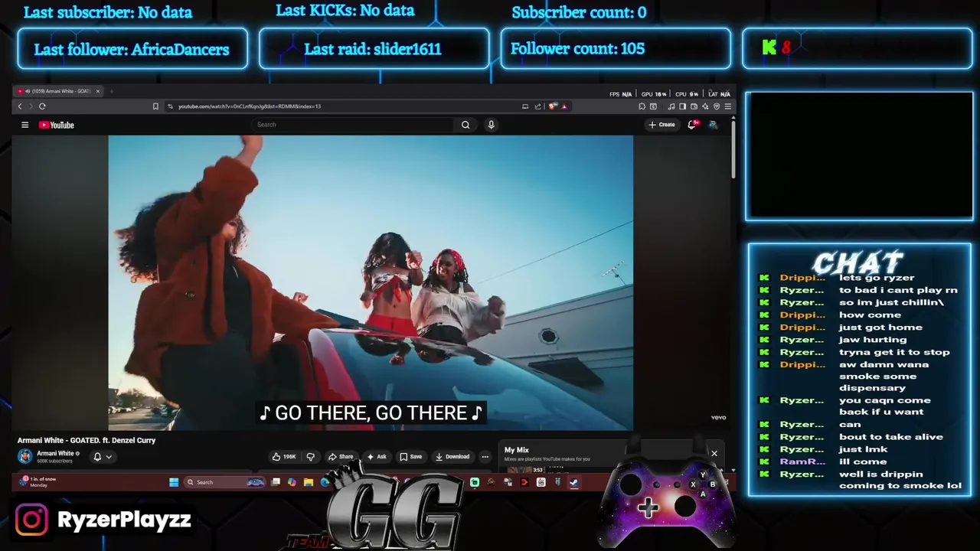Mute the tab using its speaker icon

pos(28,91)
